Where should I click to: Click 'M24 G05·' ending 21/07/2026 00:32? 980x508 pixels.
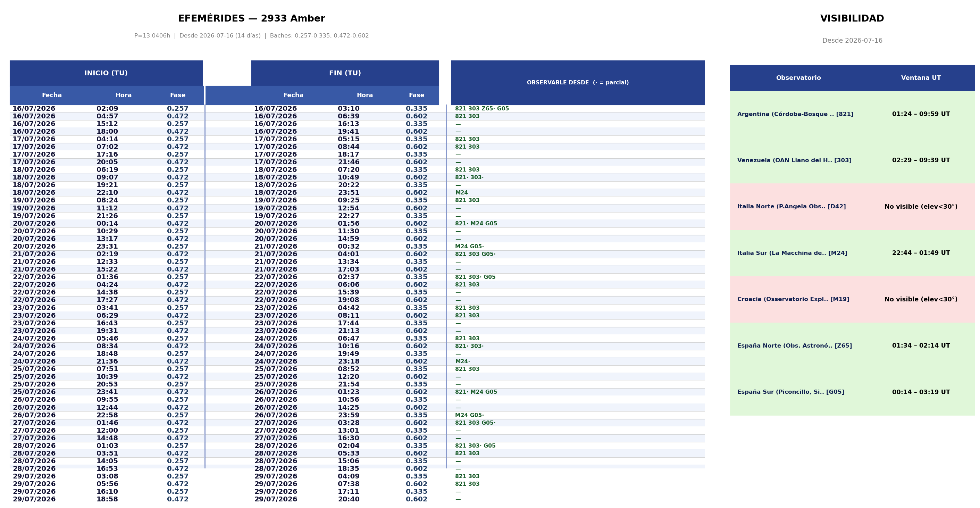tap(469, 247)
